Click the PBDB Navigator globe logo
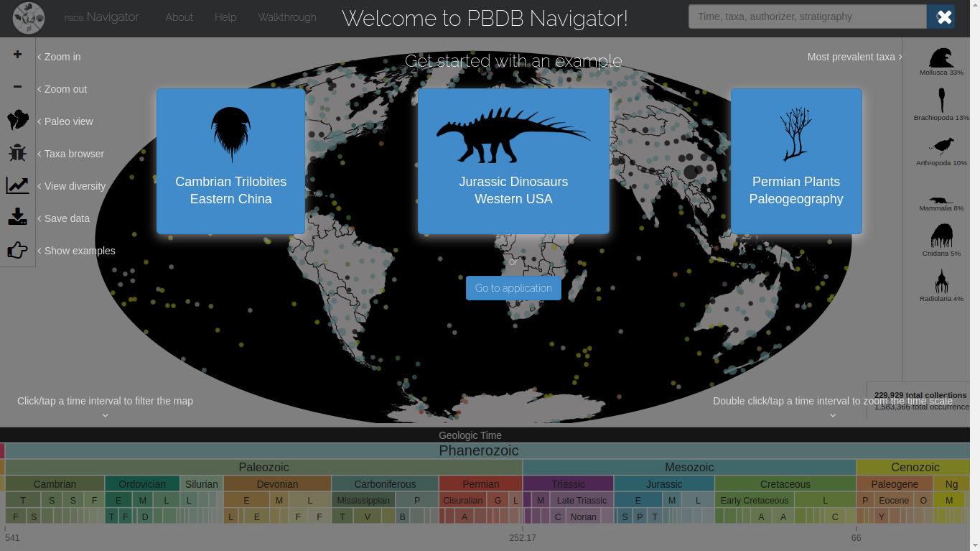 [x=28, y=18]
